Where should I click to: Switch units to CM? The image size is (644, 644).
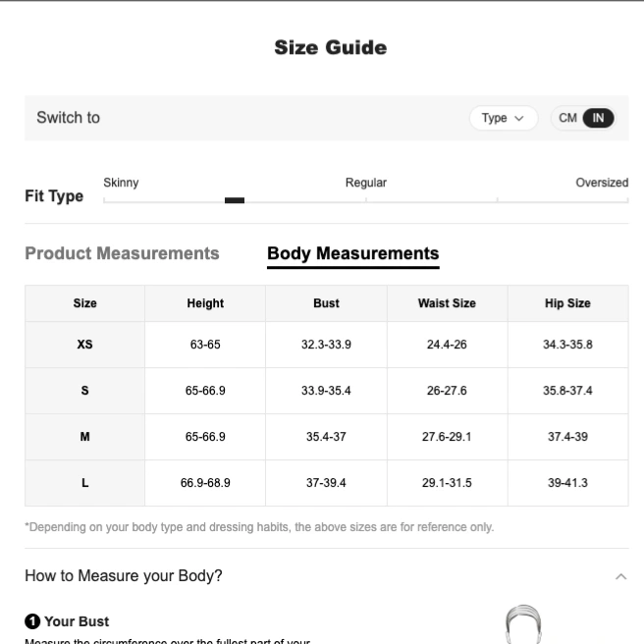tap(567, 118)
